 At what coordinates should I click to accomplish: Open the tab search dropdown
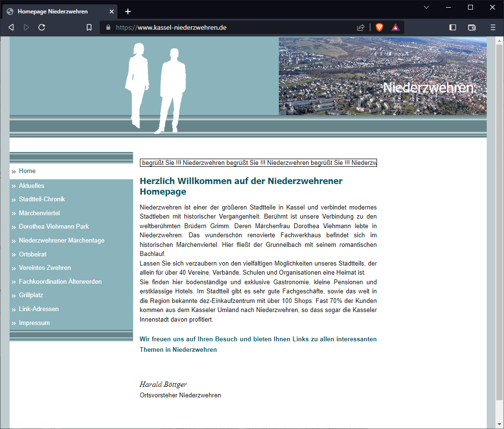(x=426, y=8)
